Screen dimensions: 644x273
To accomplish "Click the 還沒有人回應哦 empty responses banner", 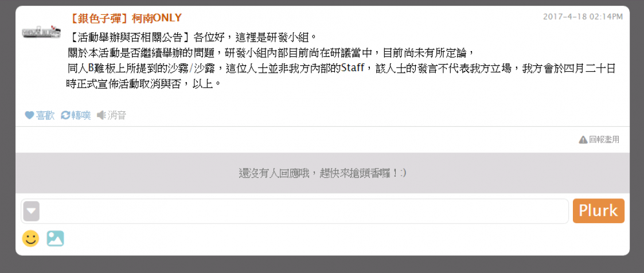I will (x=322, y=173).
